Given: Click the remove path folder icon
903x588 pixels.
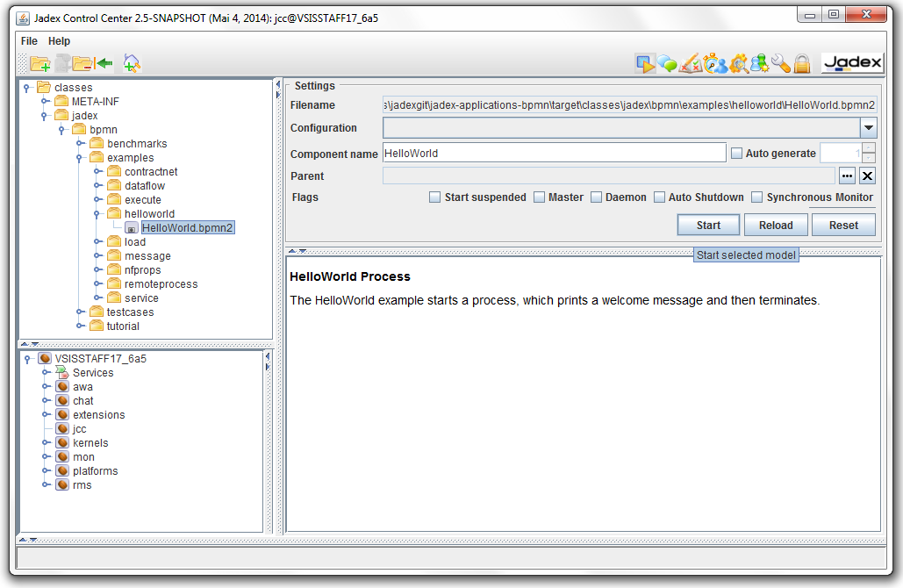Looking at the screenshot, I should 83,63.
